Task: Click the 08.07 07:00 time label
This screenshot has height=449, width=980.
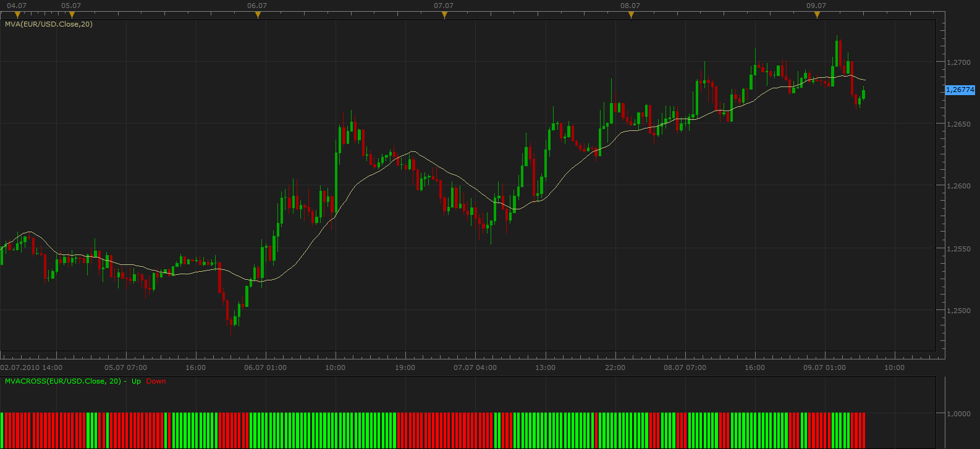Action: (x=685, y=367)
